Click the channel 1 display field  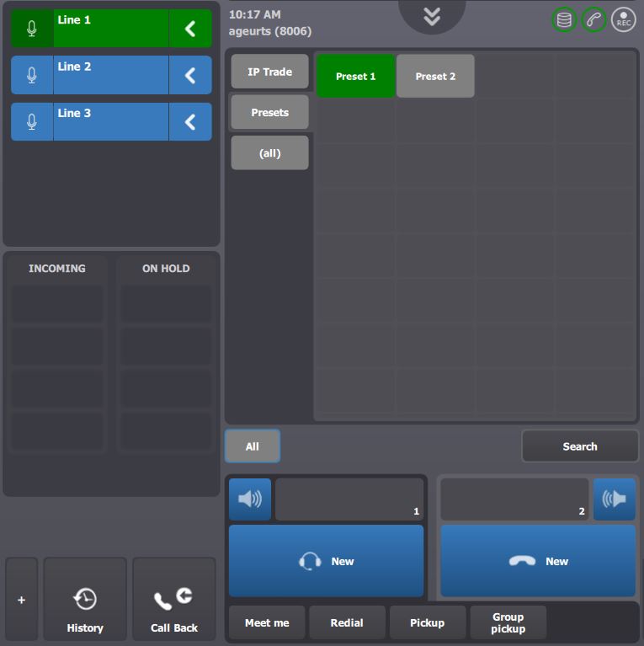(349, 499)
